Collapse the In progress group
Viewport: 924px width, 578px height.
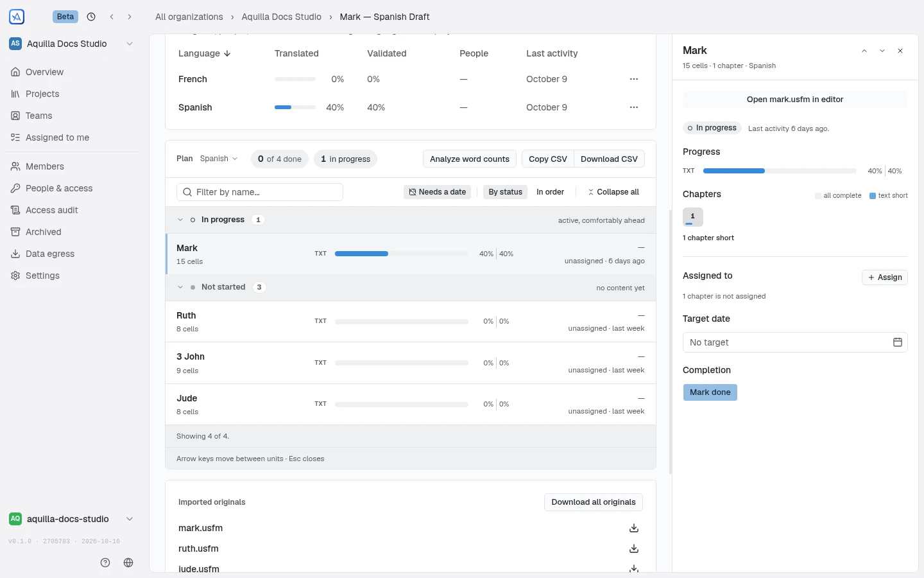coord(180,220)
